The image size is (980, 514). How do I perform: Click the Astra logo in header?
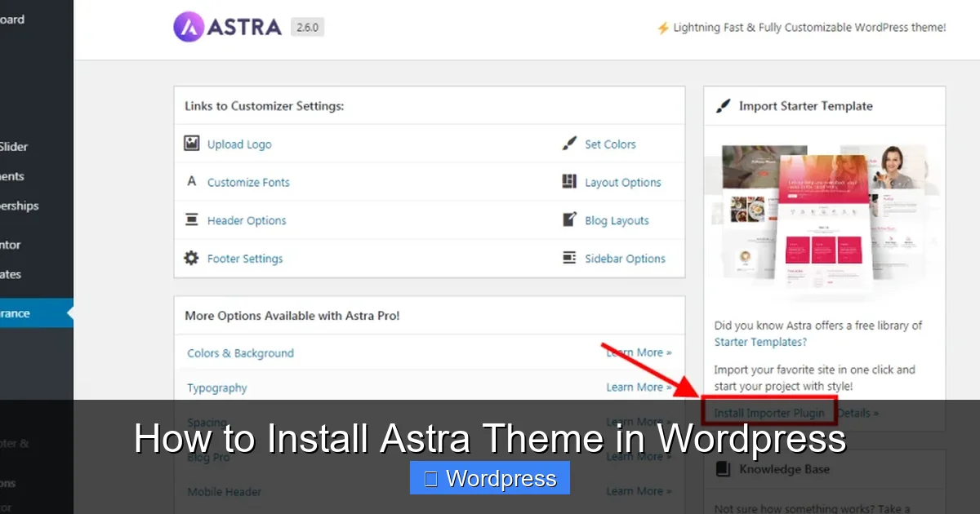pos(228,26)
